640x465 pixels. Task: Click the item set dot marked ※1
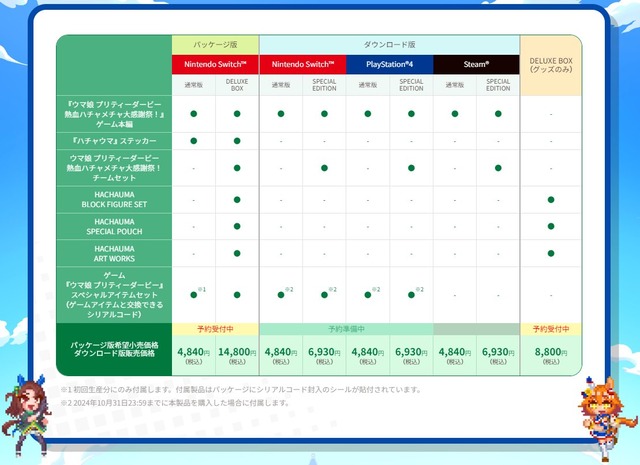coord(194,295)
